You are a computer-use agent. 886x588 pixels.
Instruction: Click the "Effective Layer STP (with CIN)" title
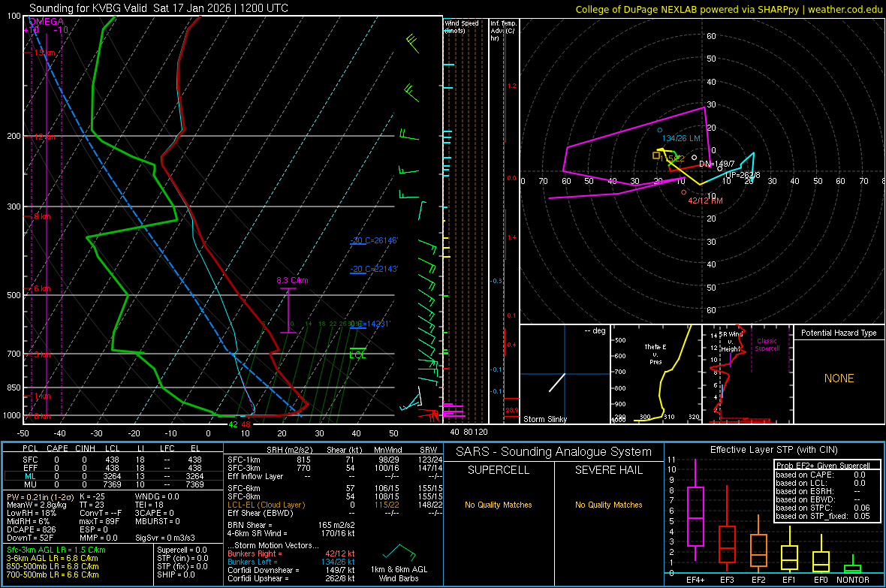point(773,450)
